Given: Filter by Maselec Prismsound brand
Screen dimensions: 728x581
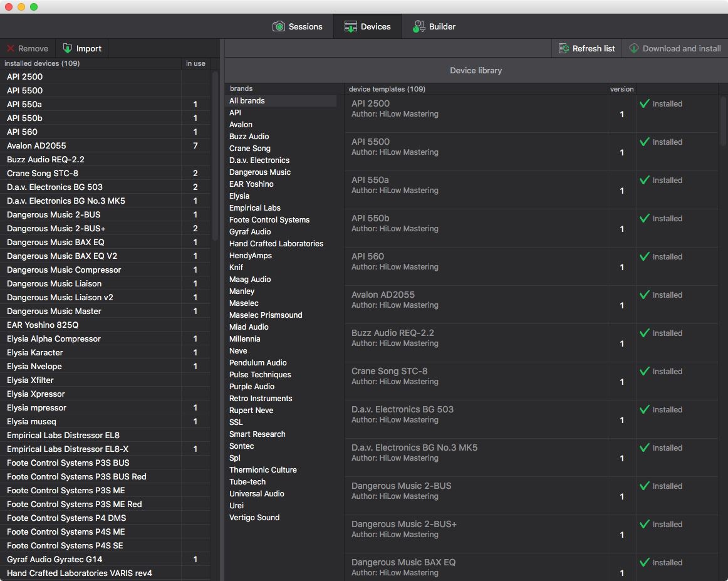Looking at the screenshot, I should [x=281, y=315].
